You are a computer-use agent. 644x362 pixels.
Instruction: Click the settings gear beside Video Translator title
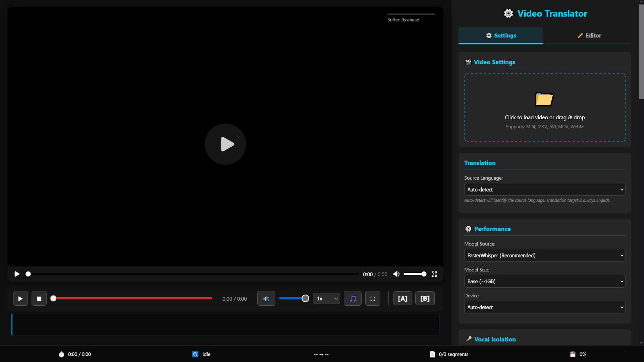tap(508, 13)
